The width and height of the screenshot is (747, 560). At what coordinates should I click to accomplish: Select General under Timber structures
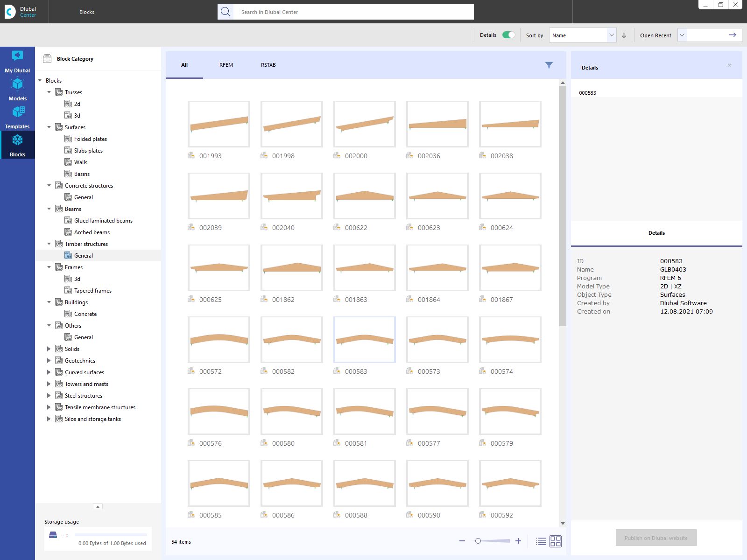(x=84, y=255)
